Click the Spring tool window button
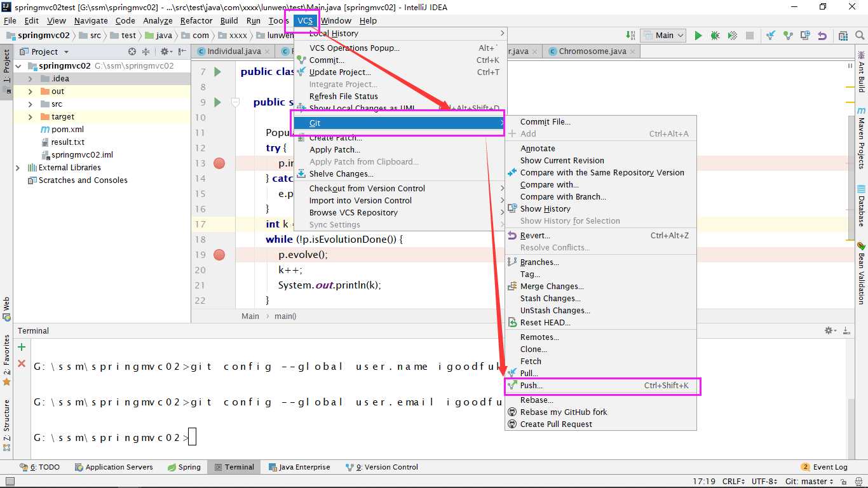 point(184,467)
